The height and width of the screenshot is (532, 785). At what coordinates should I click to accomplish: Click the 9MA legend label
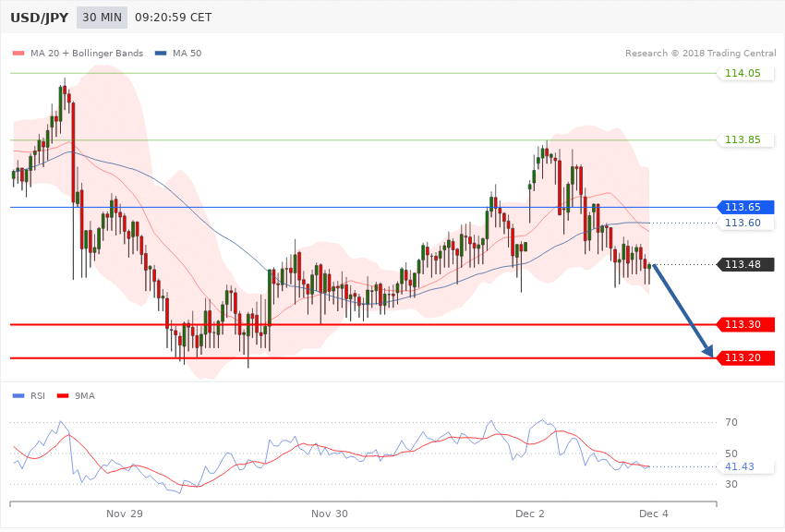[x=85, y=396]
